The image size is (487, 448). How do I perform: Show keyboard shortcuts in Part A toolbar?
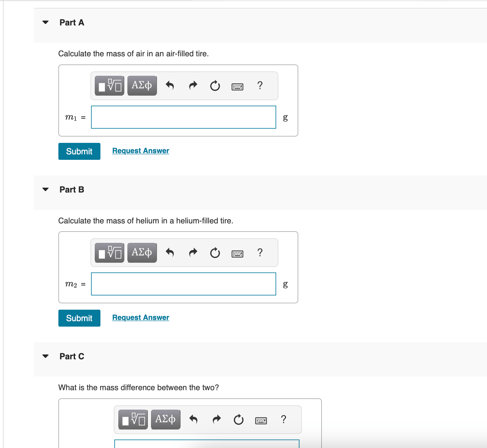coord(237,87)
